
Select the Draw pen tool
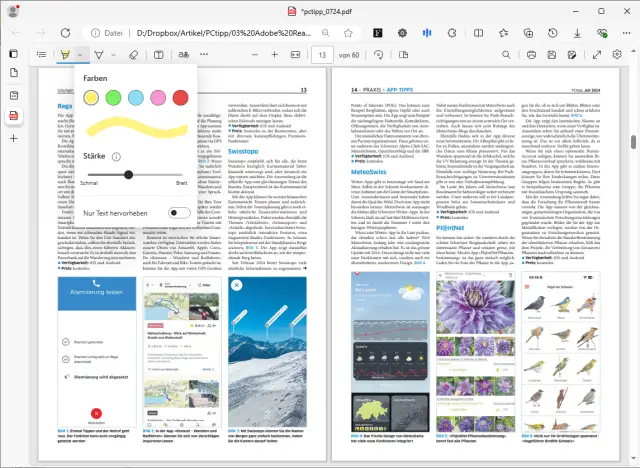click(98, 54)
